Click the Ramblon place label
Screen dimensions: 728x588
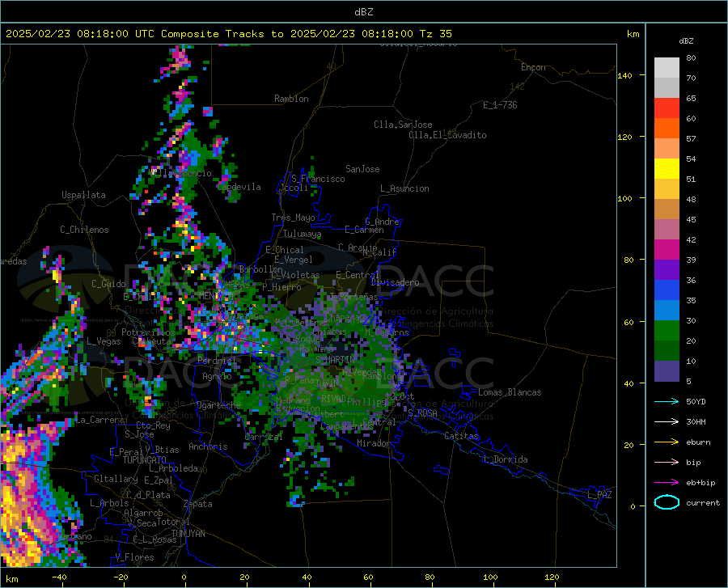(x=291, y=99)
